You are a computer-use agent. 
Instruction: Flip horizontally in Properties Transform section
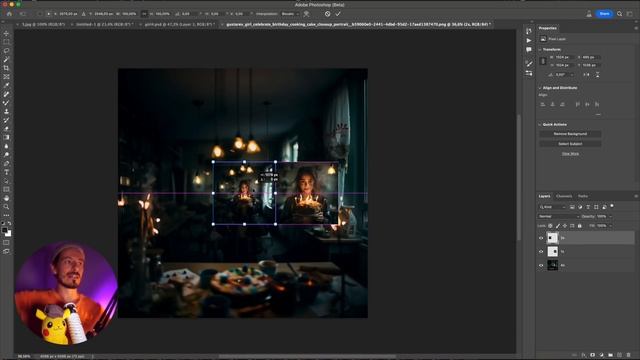click(587, 75)
